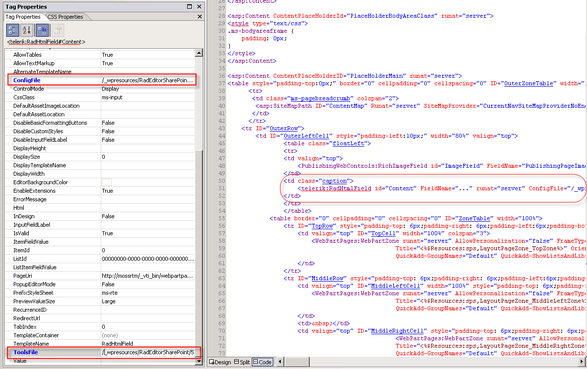Screen dimensions: 587x369
Task: Select the TemplateContainer property
Action: coord(36,335)
